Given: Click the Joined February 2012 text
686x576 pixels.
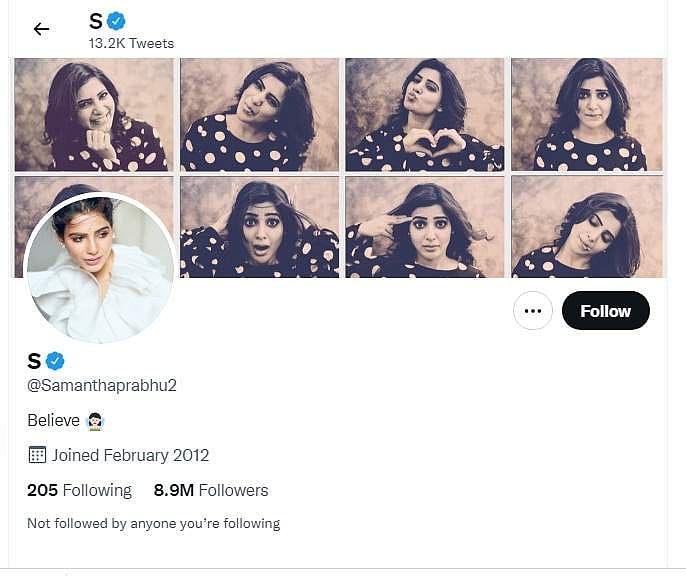Looking at the screenshot, I should click(131, 455).
